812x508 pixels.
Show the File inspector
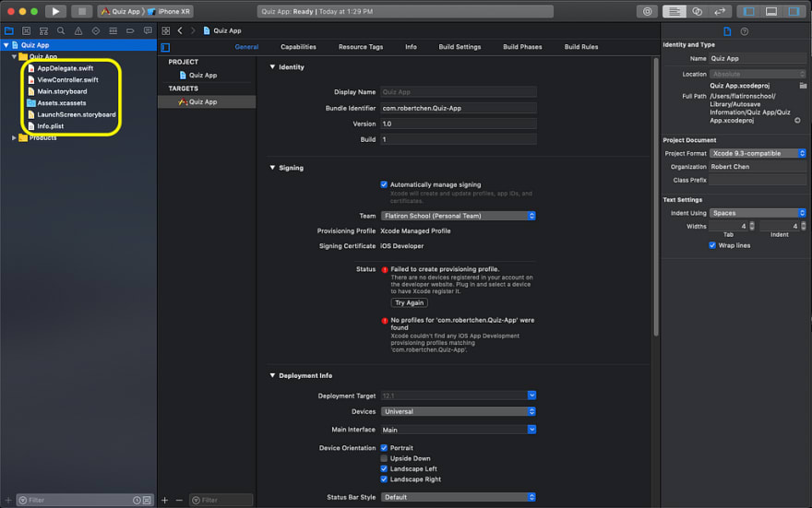(727, 31)
